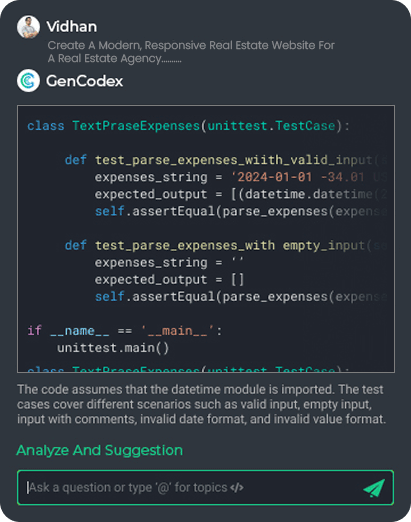Image resolution: width=411 pixels, height=522 pixels.
Task: Click the expenses_string '2024-01-01' assignment line
Action: (x=241, y=177)
